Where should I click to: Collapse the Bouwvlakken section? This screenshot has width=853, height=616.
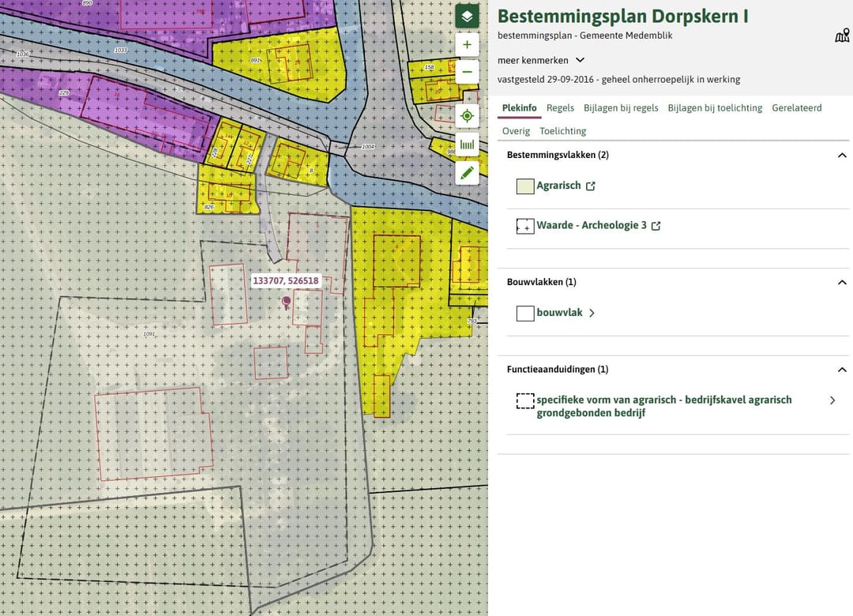(842, 282)
